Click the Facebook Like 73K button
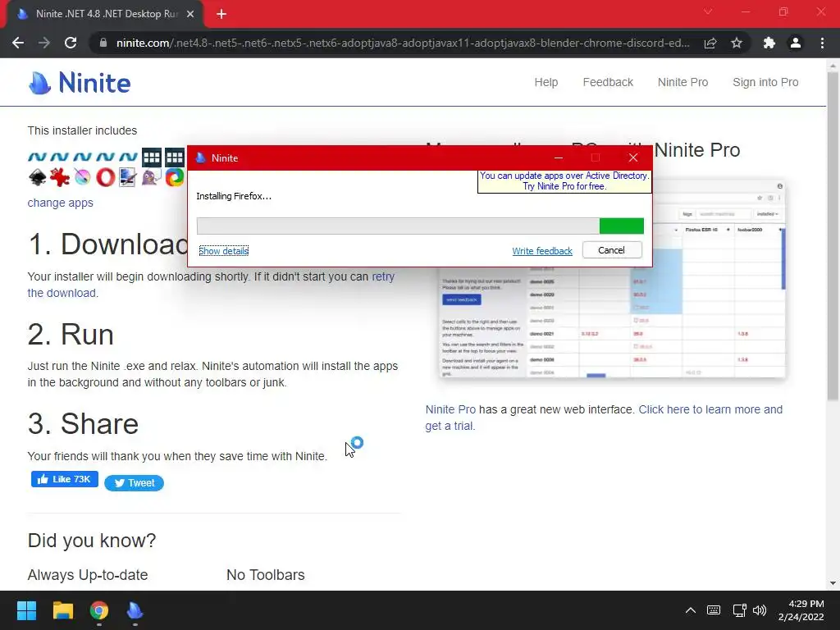Screen dimensions: 840x630 coord(64,479)
